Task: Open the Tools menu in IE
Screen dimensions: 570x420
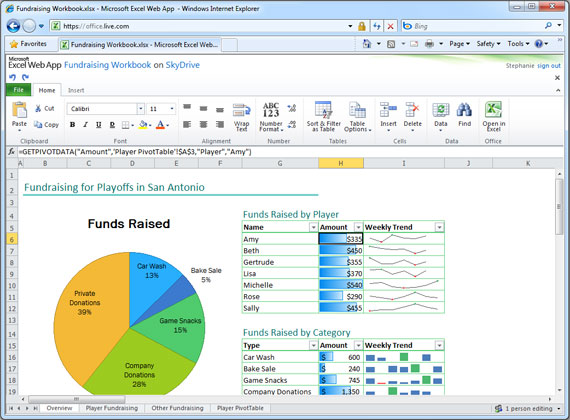Action: coord(518,44)
